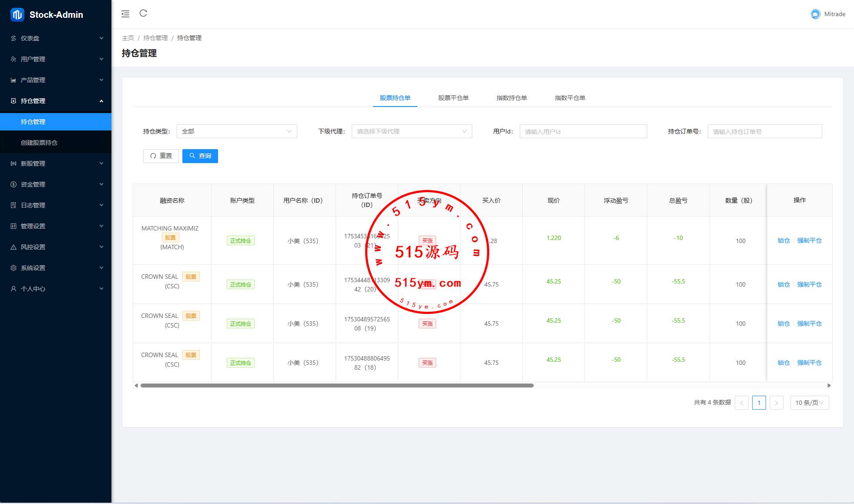Open 持仓类型 dropdown showing 全部

tap(237, 131)
